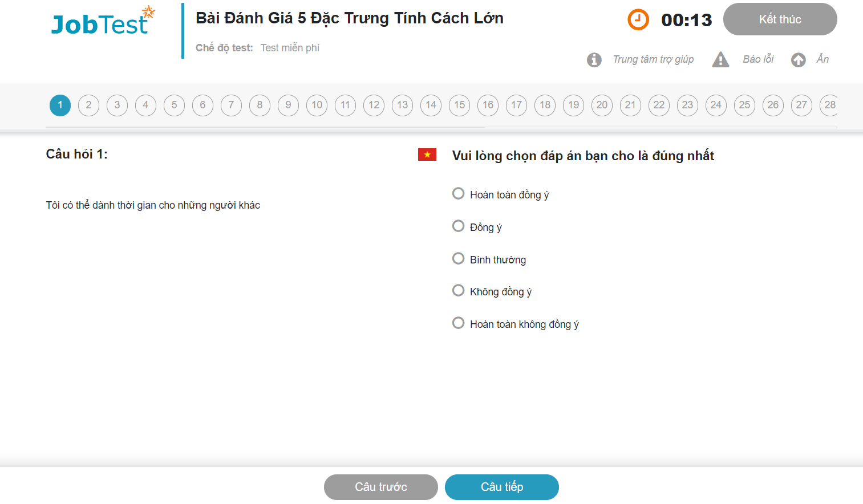
Task: Click the Vietnam flag language icon
Action: point(427,155)
